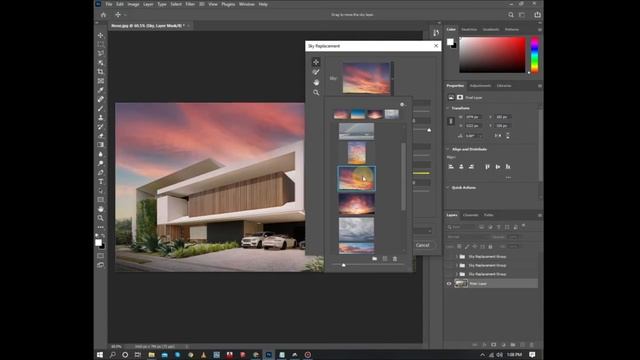Toggle visibility eye of the Pixel Layer

449,284
